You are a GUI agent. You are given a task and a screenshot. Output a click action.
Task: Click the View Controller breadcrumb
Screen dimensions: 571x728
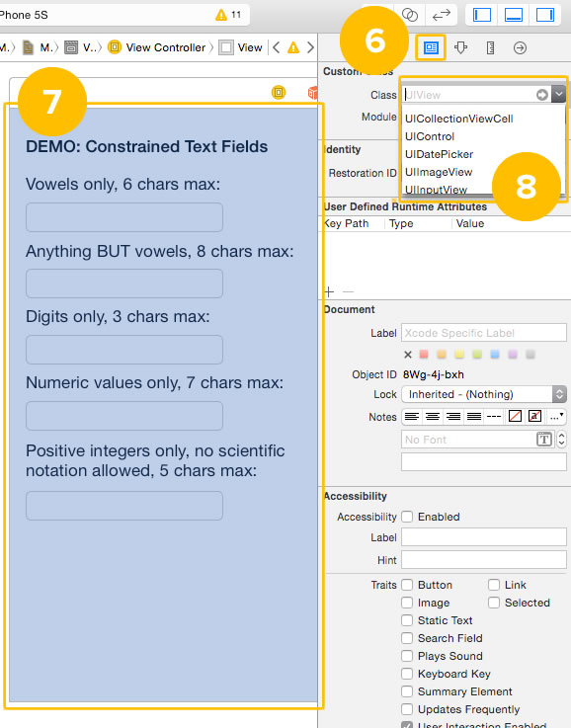pos(165,47)
